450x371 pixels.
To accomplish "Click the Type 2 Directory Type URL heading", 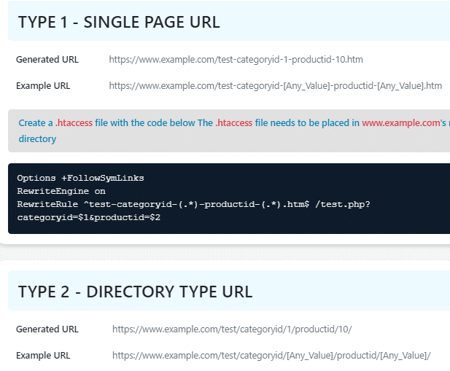I will 135,292.
